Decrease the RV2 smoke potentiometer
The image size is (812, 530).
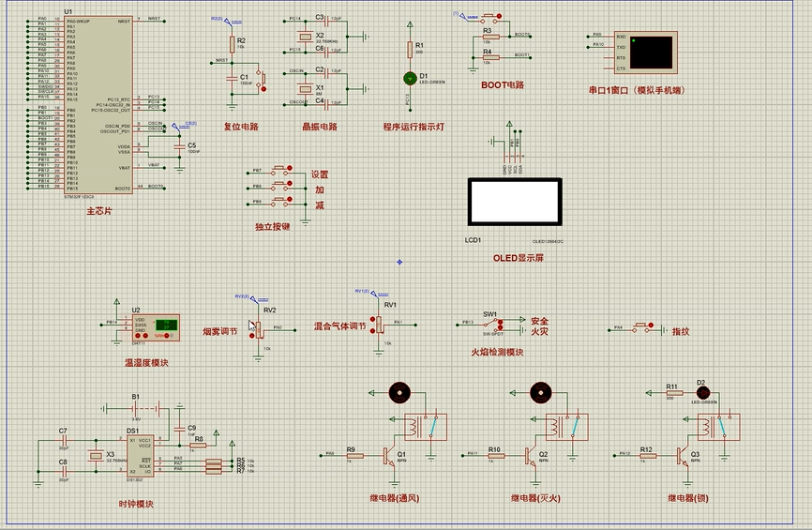click(x=252, y=336)
